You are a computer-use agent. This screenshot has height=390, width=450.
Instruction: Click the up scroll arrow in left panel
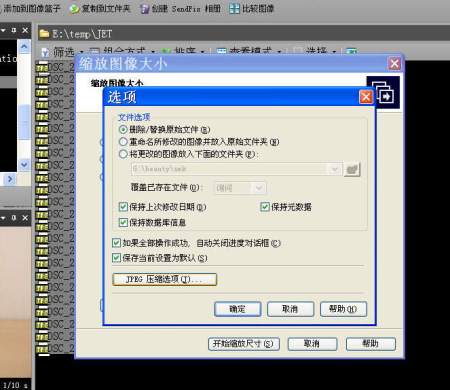point(24,47)
